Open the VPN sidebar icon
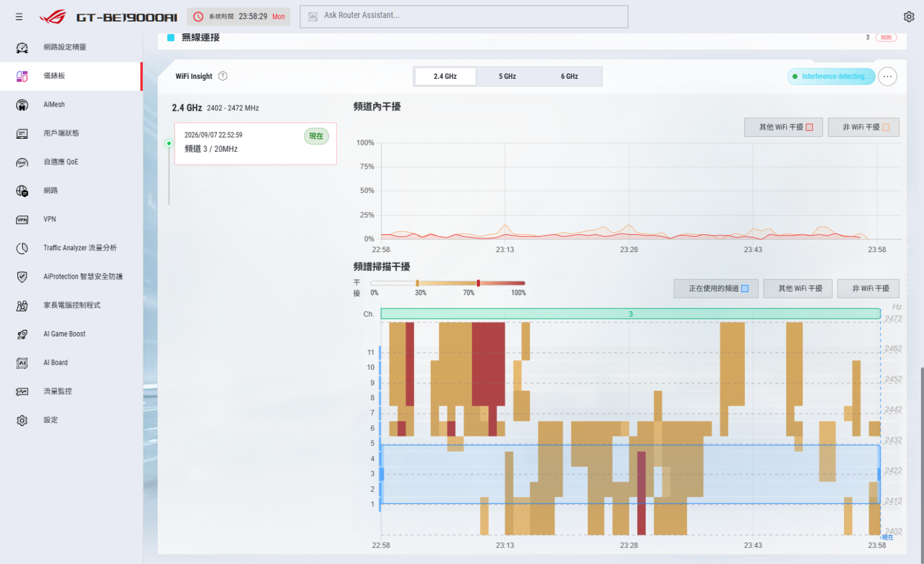 22,219
